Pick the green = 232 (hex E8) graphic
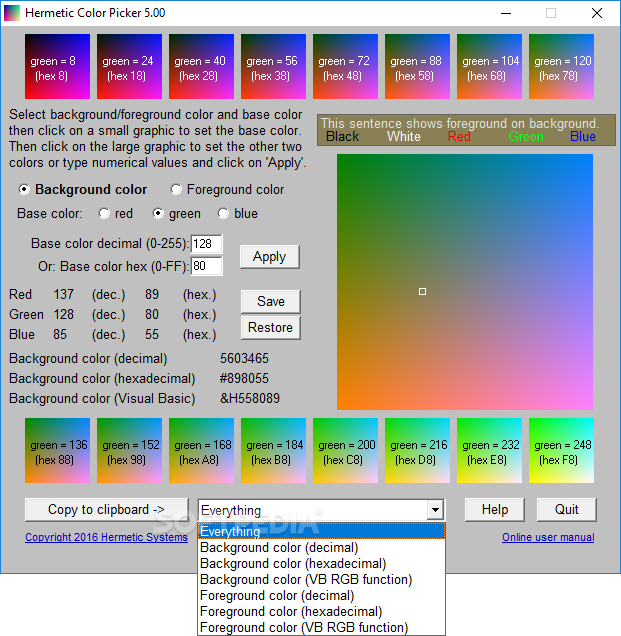This screenshot has width=621, height=636. [x=489, y=451]
